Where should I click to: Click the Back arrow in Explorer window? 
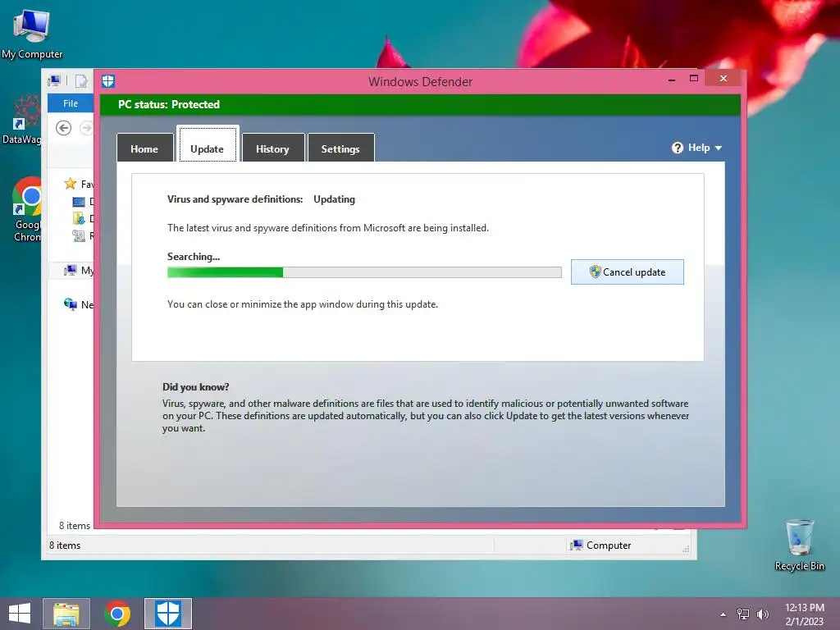click(x=64, y=128)
